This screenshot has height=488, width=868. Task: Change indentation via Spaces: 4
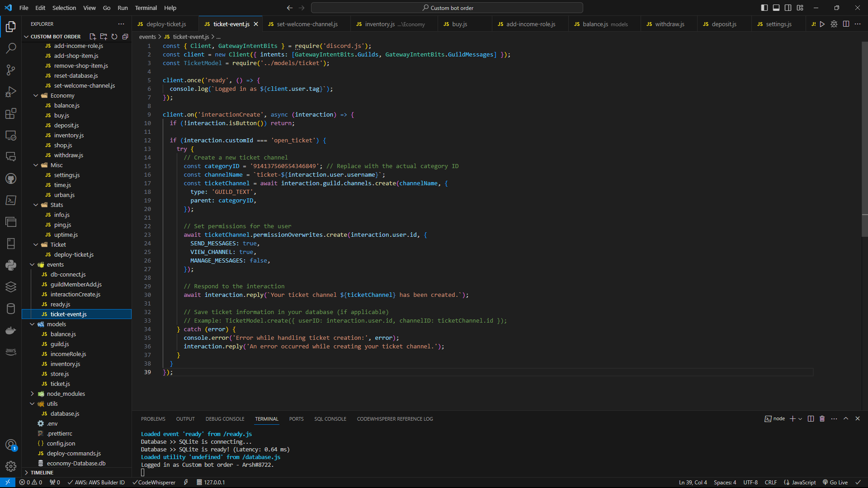tap(725, 483)
